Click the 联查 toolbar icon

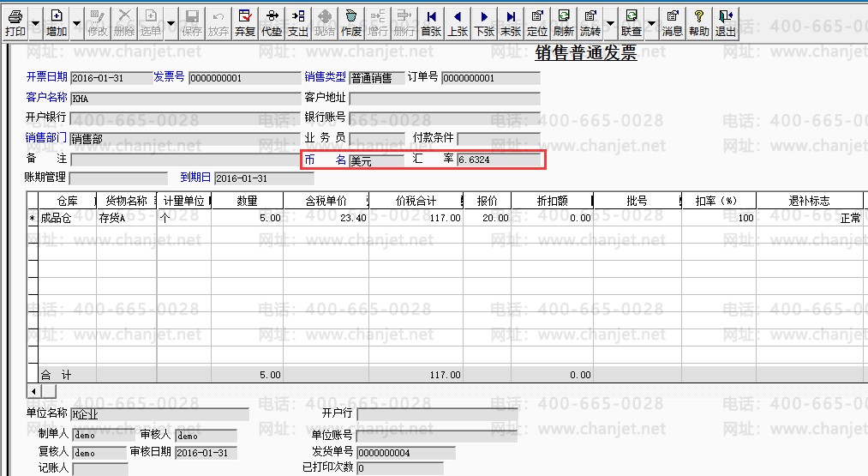[631, 23]
